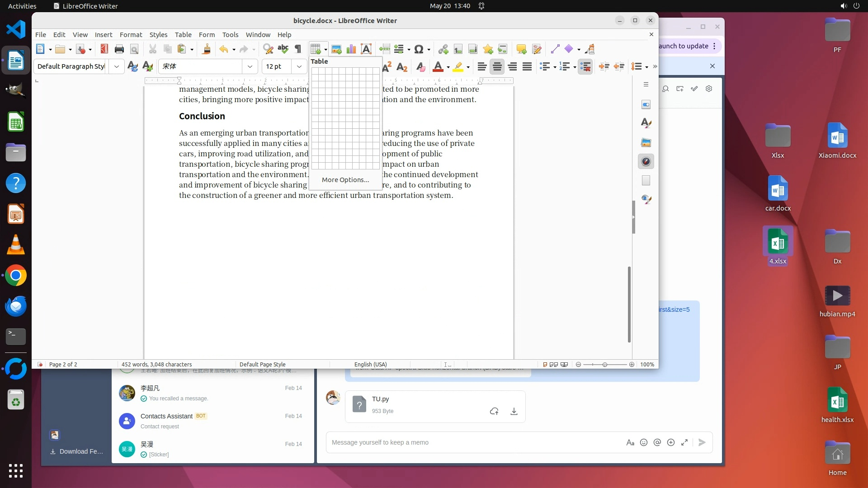
Task: Toggle formatting marks (pilcrow icon)
Action: coord(298,49)
